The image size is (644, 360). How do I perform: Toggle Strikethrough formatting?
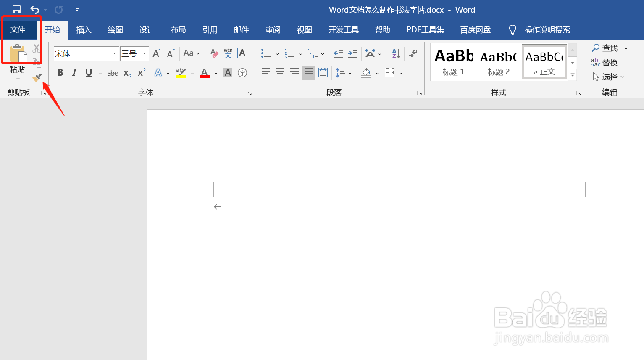click(113, 73)
